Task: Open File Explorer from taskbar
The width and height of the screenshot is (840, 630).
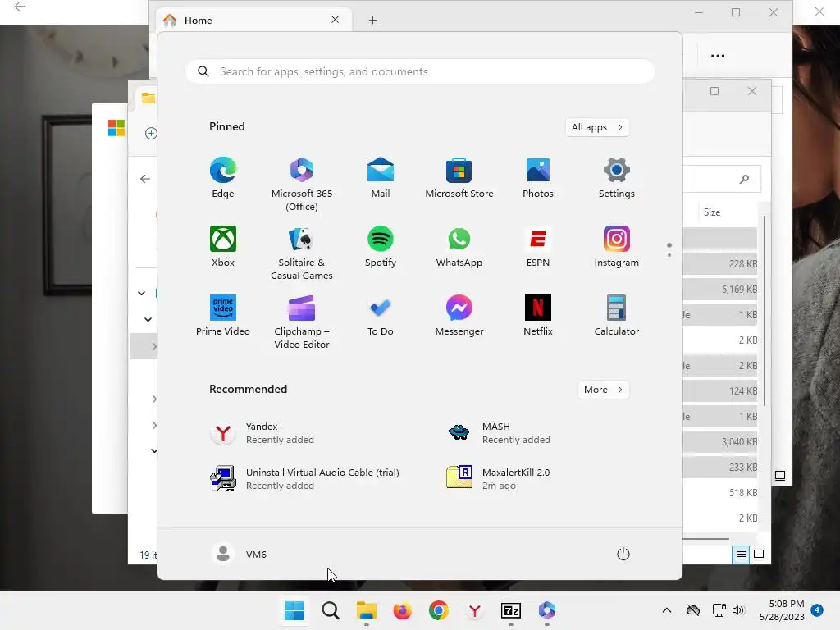Action: click(367, 610)
